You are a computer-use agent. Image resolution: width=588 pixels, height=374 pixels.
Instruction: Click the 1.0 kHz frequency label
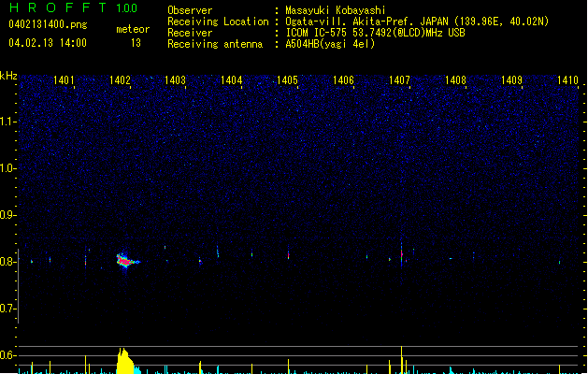7,168
